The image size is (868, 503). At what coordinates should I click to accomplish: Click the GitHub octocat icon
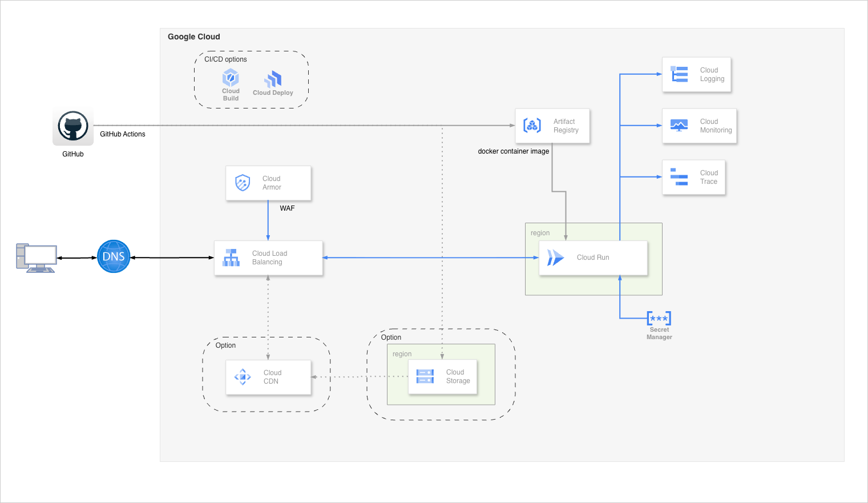pos(73,126)
